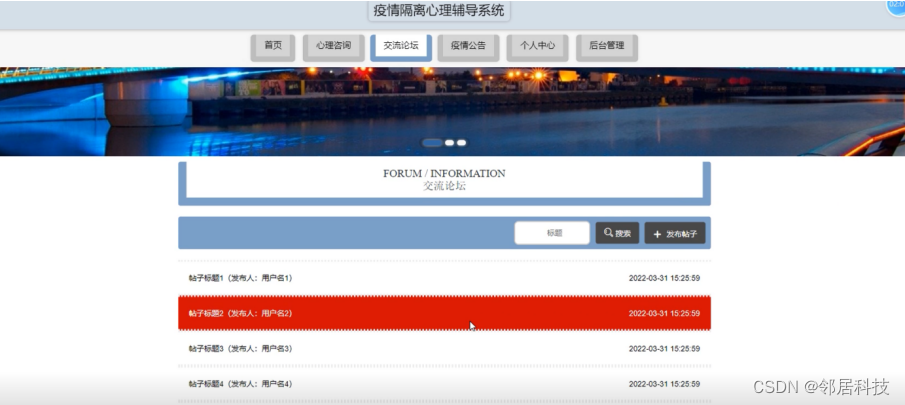
Task: Click timestamp on 帖子标题1 row
Action: coord(664,278)
